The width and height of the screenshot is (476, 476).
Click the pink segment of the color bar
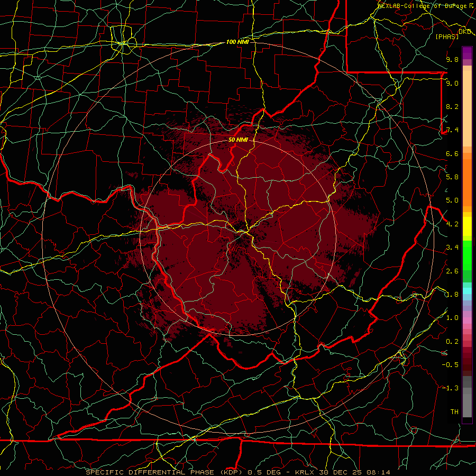tap(467, 321)
